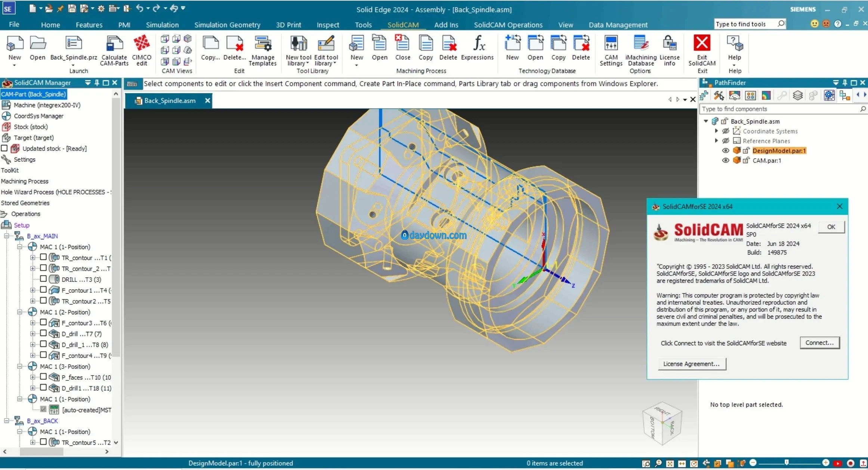
Task: Check the D_drill ...T7 (7) checkbox
Action: pos(43,333)
